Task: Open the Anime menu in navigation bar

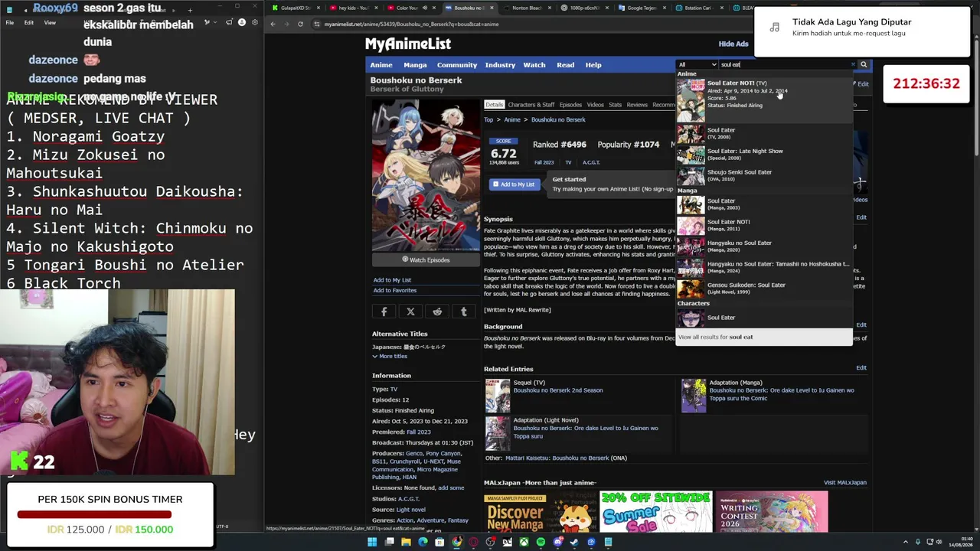Action: pyautogui.click(x=381, y=65)
